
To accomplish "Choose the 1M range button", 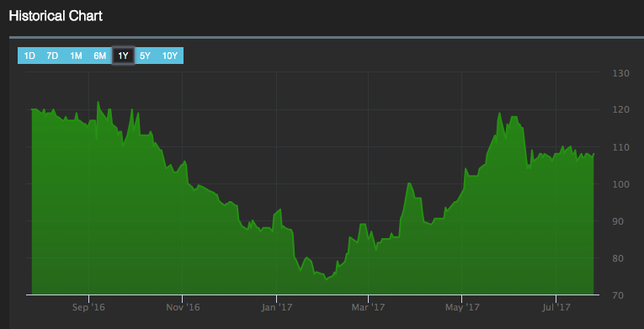I will [76, 56].
